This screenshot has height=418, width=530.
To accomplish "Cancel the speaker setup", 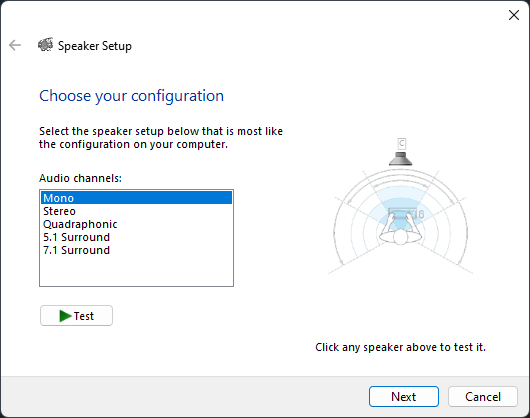I will [483, 396].
